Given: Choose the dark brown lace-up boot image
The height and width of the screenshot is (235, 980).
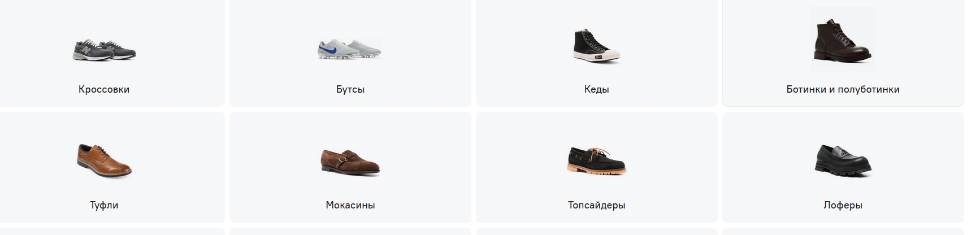Looking at the screenshot, I should [843, 38].
